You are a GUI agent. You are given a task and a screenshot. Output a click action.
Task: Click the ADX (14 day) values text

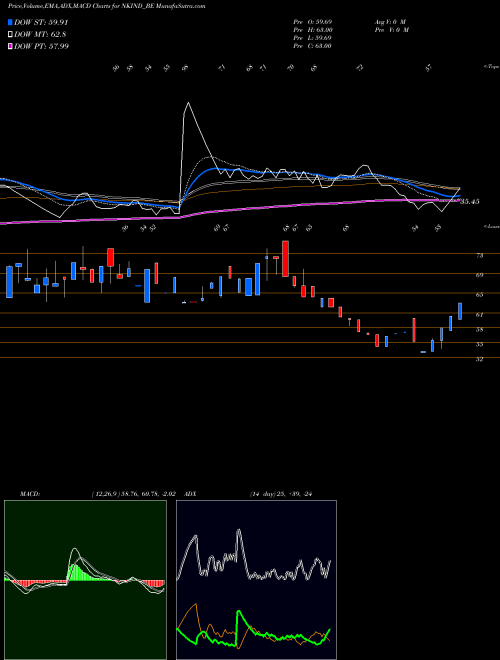[280, 494]
